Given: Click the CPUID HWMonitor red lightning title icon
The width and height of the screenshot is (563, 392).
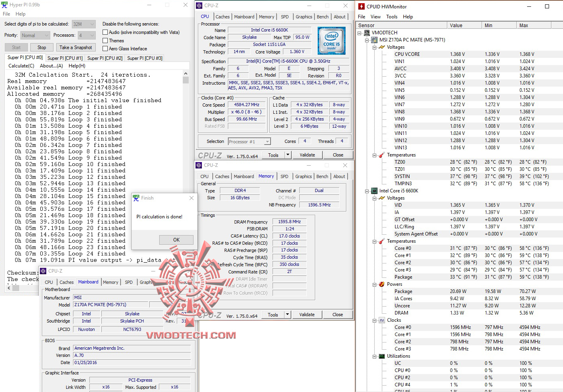Looking at the screenshot, I should [x=362, y=6].
